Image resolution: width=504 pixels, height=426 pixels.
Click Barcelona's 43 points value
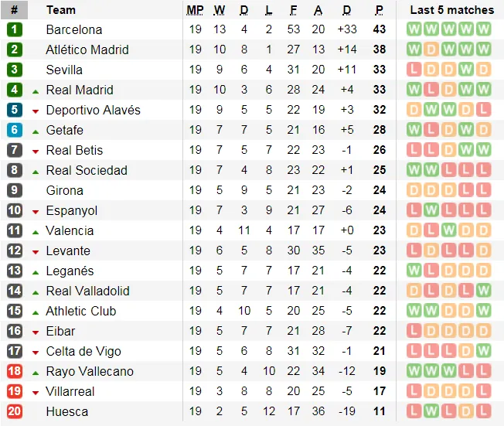[379, 29]
